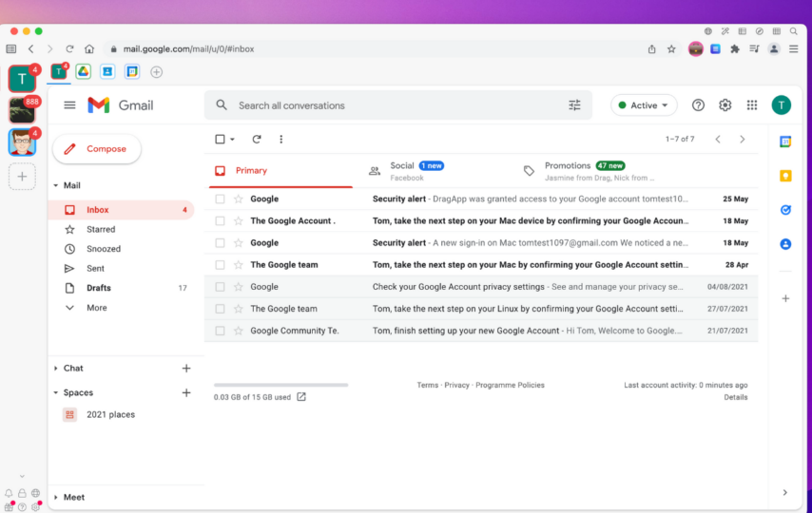Focus the Search all conversations field
Viewport: 812px width, 513px height.
click(398, 105)
